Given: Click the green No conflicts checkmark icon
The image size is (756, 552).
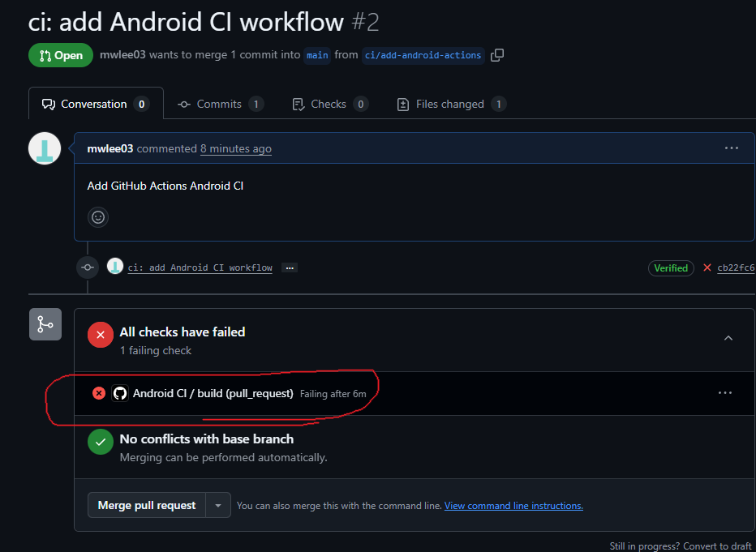Looking at the screenshot, I should tap(101, 442).
